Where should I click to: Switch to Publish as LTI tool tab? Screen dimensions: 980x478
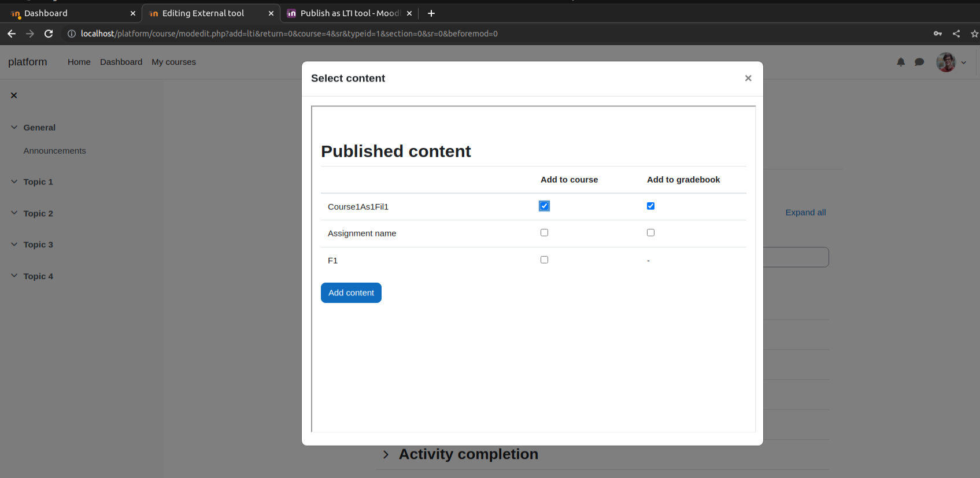tap(349, 13)
